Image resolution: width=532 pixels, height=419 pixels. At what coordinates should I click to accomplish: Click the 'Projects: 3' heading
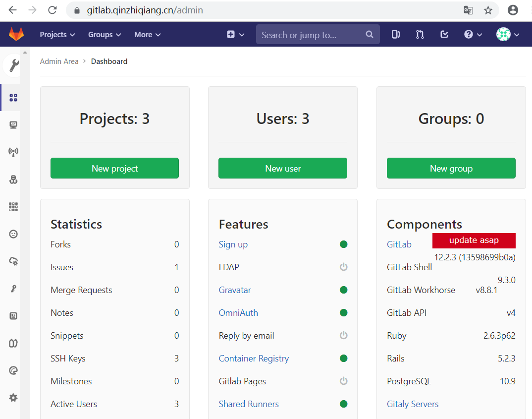click(114, 119)
